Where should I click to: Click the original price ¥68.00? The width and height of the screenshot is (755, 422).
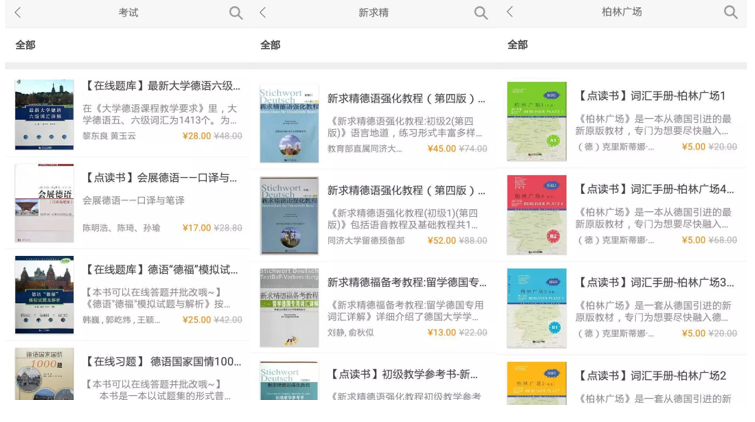pyautogui.click(x=723, y=240)
